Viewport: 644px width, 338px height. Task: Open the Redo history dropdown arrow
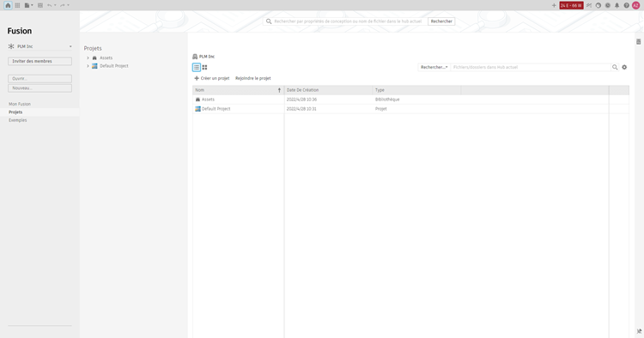[x=68, y=5]
